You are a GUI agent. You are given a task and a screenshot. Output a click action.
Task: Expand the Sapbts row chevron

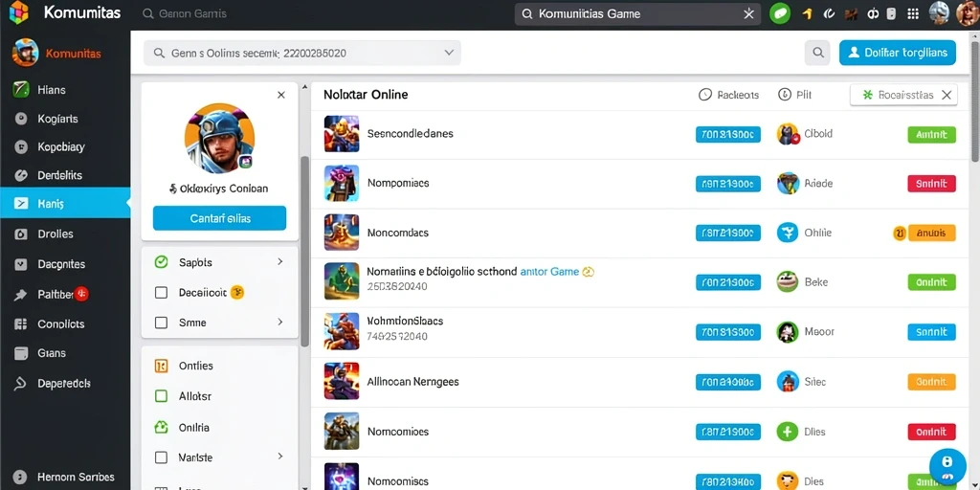(280, 262)
